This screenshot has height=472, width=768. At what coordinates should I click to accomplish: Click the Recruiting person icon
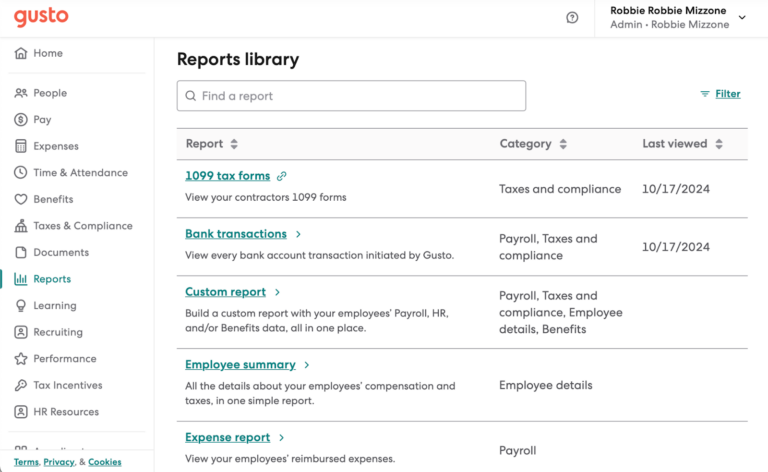(21, 332)
